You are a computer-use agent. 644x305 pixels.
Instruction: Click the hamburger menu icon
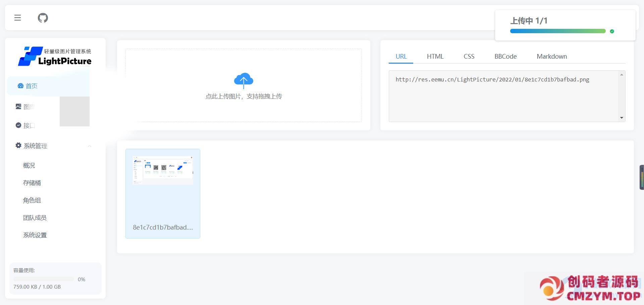18,18
